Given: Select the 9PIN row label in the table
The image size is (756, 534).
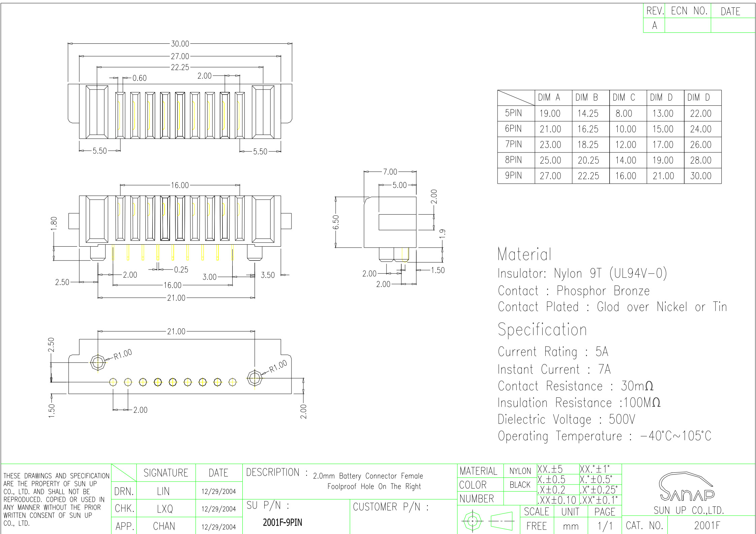Looking at the screenshot, I should 514,176.
